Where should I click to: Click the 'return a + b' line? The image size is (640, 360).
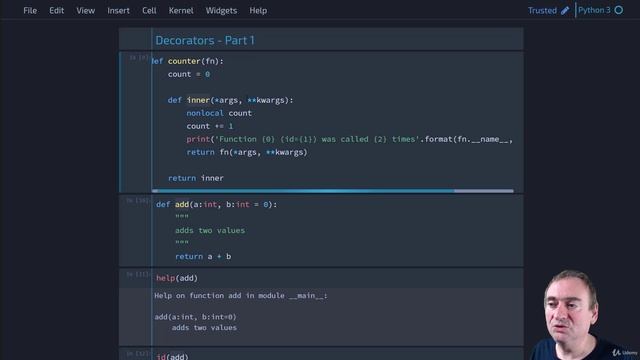point(203,257)
